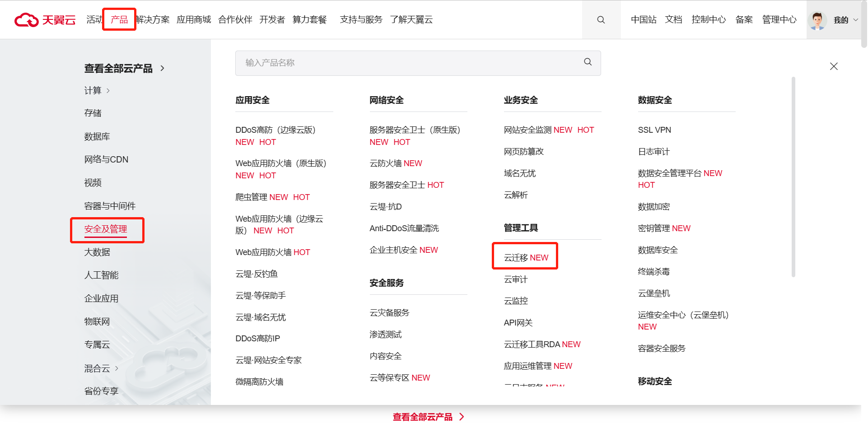868x437 pixels.
Task: Select 存储 in the sidebar
Action: [x=93, y=113]
